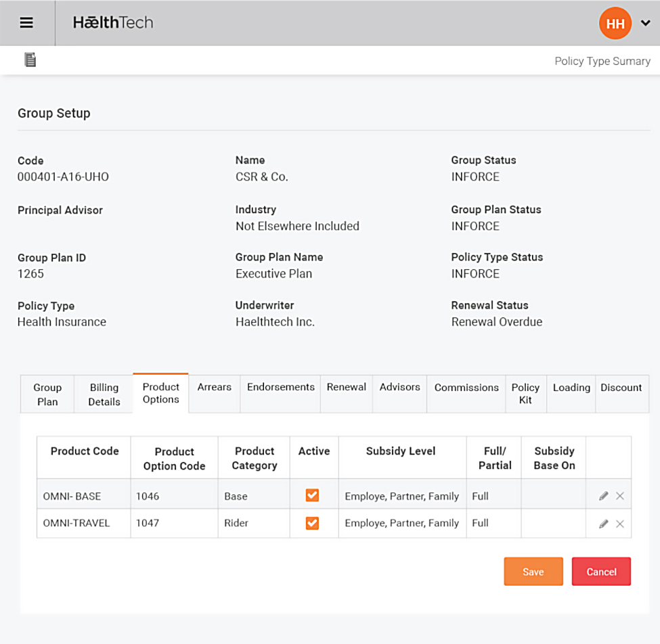Open the Endorsements tab
The width and height of the screenshot is (660, 644).
(280, 388)
